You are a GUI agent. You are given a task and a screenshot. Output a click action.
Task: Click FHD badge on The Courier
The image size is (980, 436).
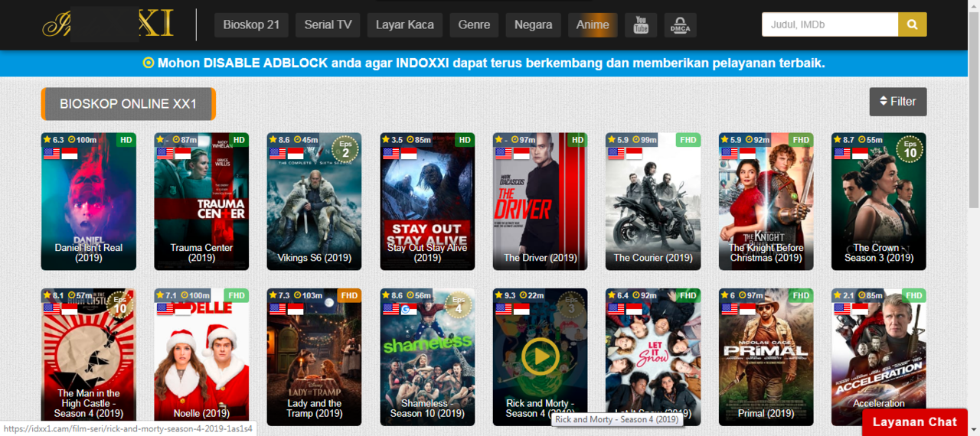click(688, 140)
